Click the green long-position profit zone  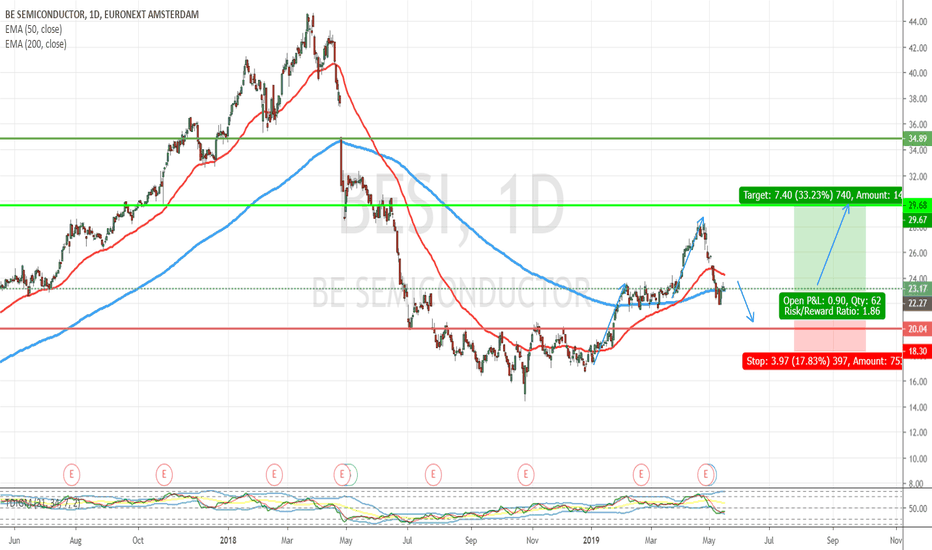tap(830, 247)
